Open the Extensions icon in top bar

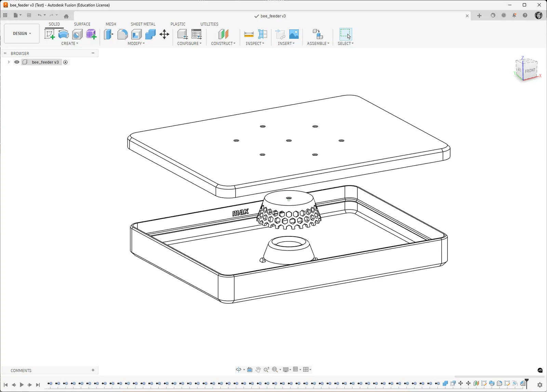[x=493, y=15]
